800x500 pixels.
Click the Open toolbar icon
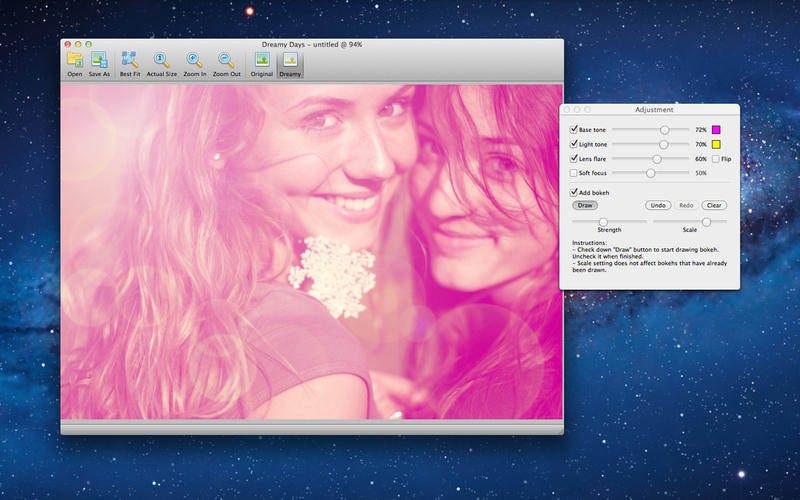(x=74, y=60)
